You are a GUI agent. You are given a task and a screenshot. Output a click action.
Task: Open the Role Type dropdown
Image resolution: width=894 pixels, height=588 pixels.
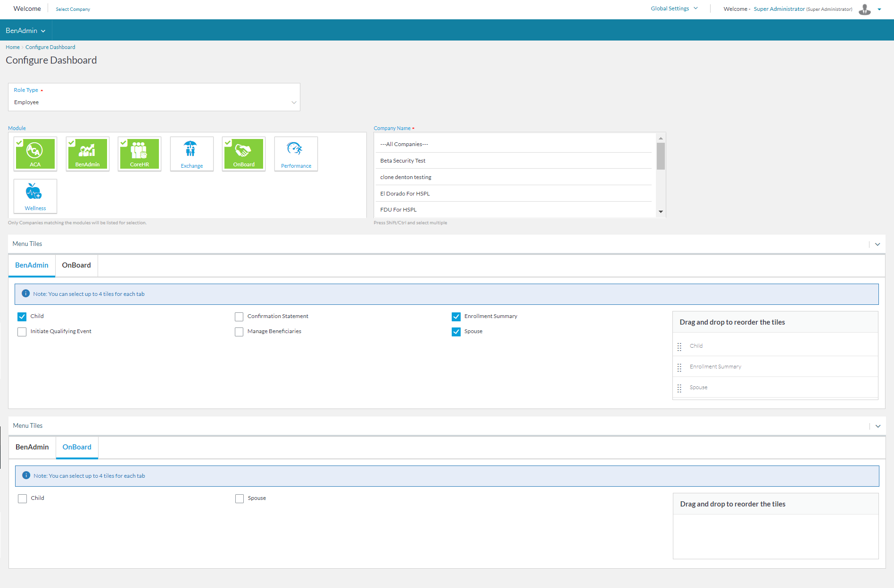154,102
